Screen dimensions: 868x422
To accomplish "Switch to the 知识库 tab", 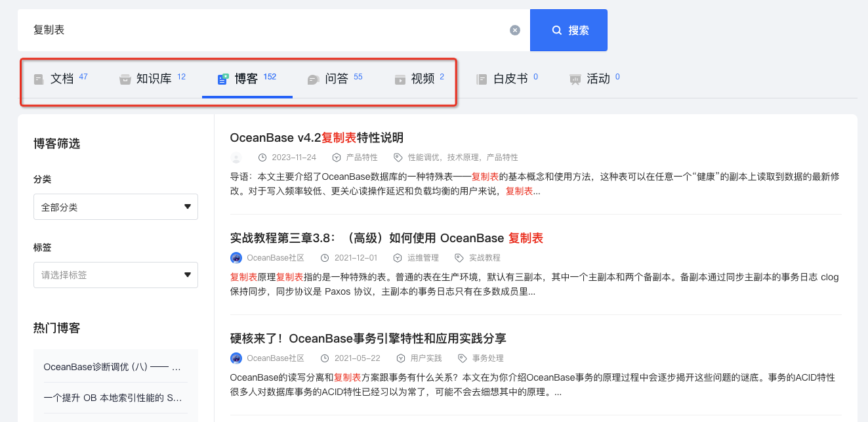I will [x=152, y=79].
